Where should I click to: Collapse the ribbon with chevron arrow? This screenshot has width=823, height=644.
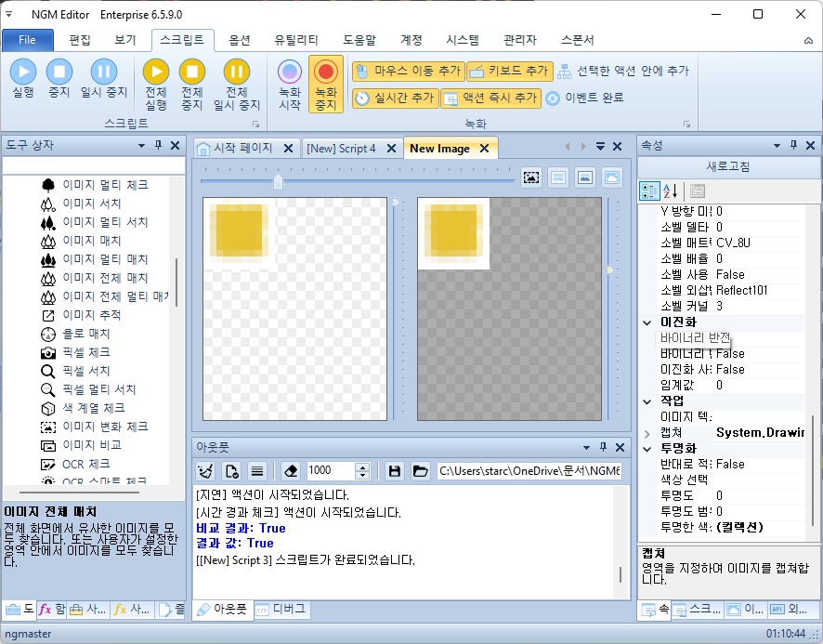coord(808,41)
